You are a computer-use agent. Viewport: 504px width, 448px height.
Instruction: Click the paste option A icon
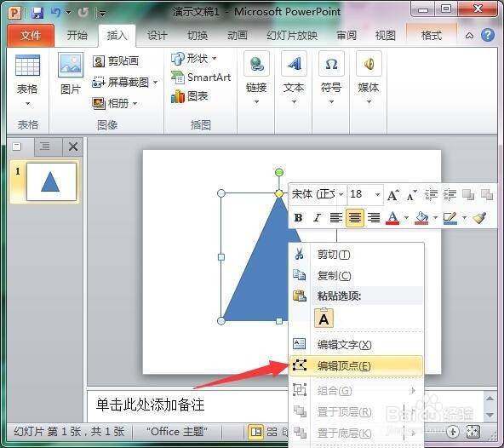324,318
